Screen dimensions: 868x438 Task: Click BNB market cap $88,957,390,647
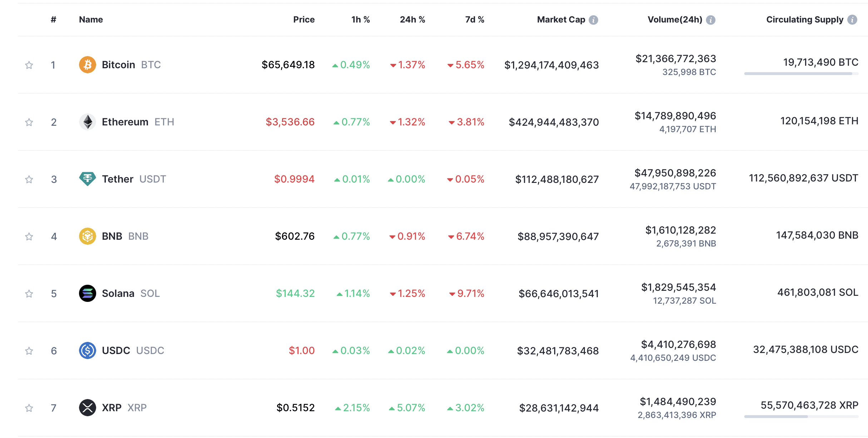(x=558, y=237)
